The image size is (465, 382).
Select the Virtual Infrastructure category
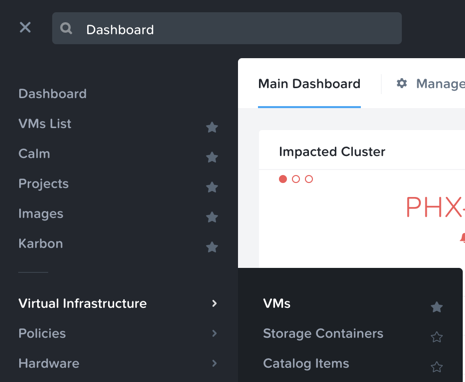82,303
